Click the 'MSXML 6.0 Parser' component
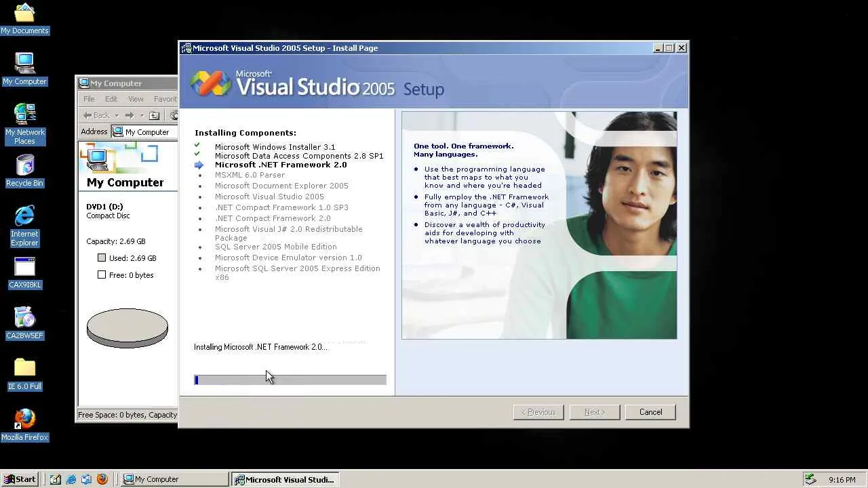This screenshot has width=868, height=488. [250, 175]
